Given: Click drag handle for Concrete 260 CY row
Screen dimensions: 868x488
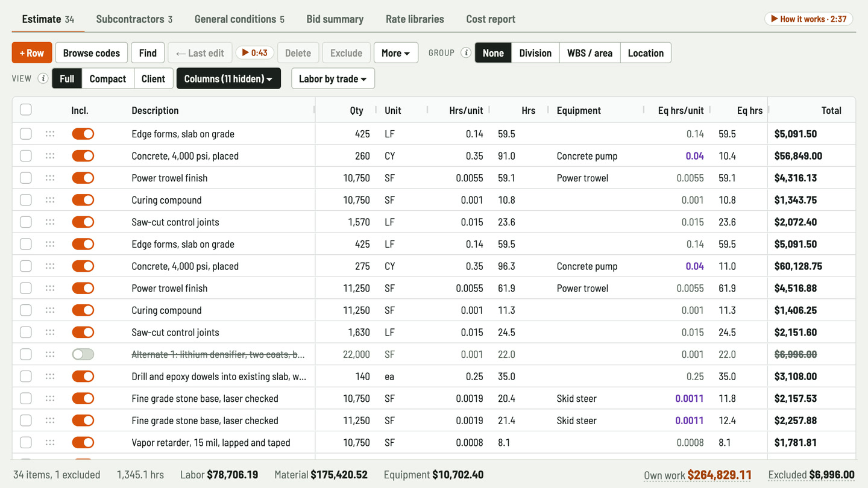Looking at the screenshot, I should [50, 156].
